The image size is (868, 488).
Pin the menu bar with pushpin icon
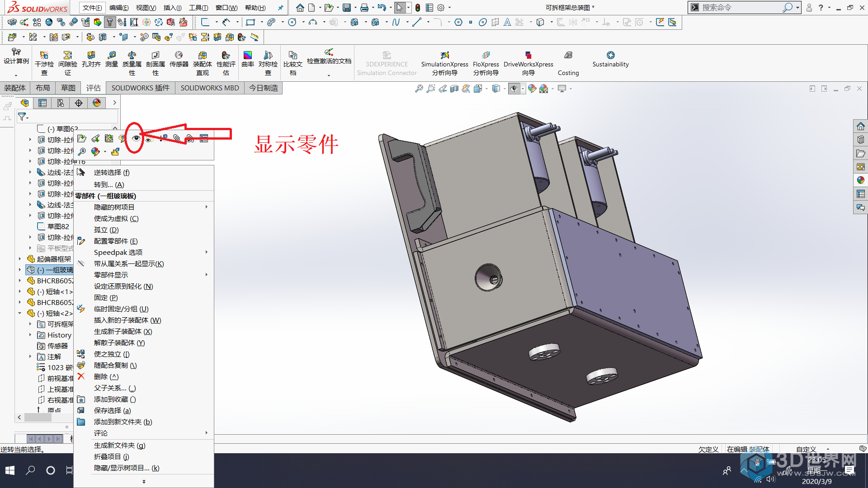tap(280, 8)
